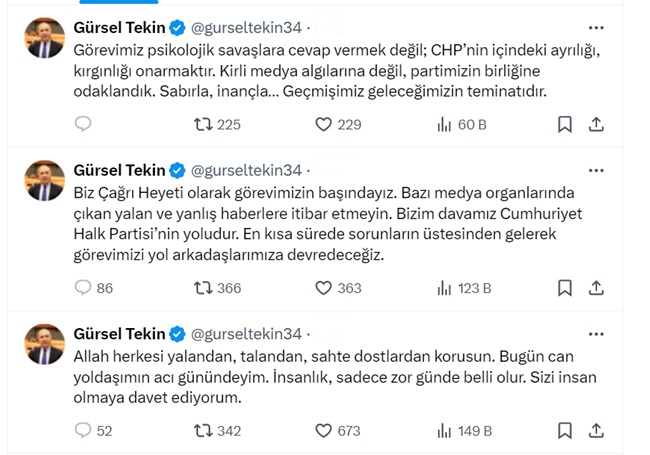
Task: Like the tweet with 363 likes
Action: click(323, 288)
